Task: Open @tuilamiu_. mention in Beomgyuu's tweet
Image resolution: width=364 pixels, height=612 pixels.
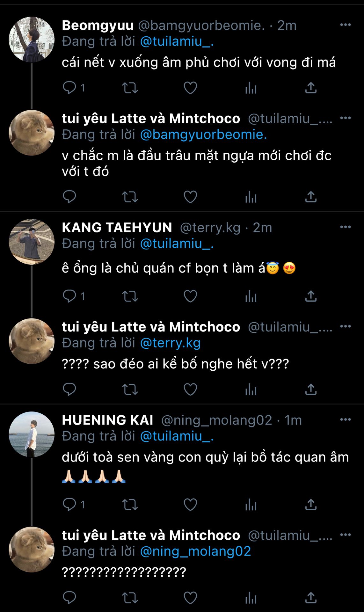Action: (177, 41)
